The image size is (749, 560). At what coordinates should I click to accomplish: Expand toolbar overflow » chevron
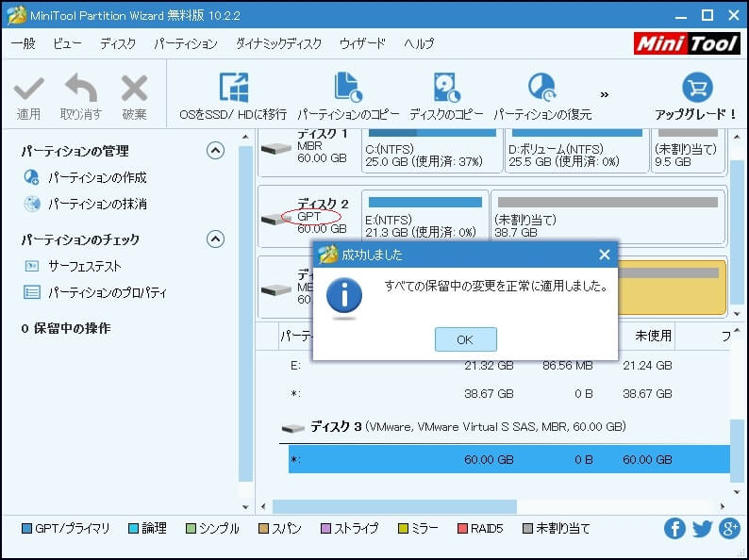point(605,94)
